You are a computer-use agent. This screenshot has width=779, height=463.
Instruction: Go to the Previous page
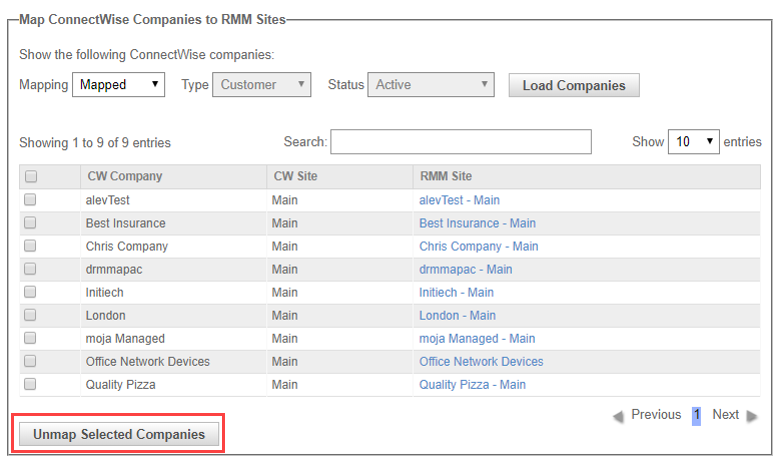pos(656,414)
